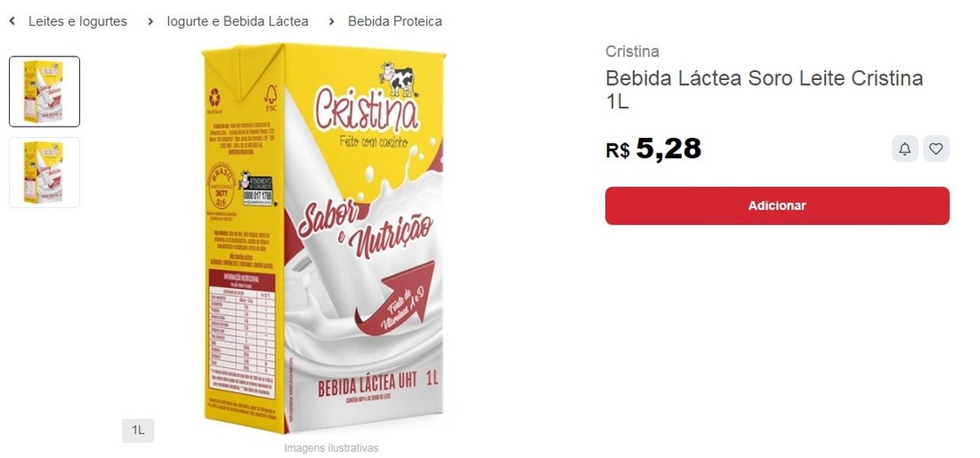Click the 1L size tag

point(138,430)
